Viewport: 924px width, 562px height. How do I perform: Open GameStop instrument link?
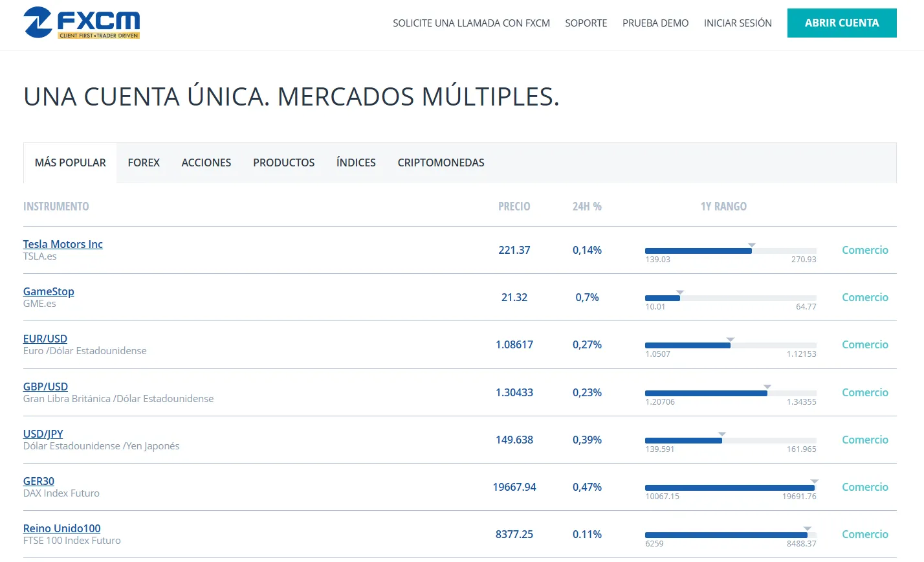tap(49, 291)
